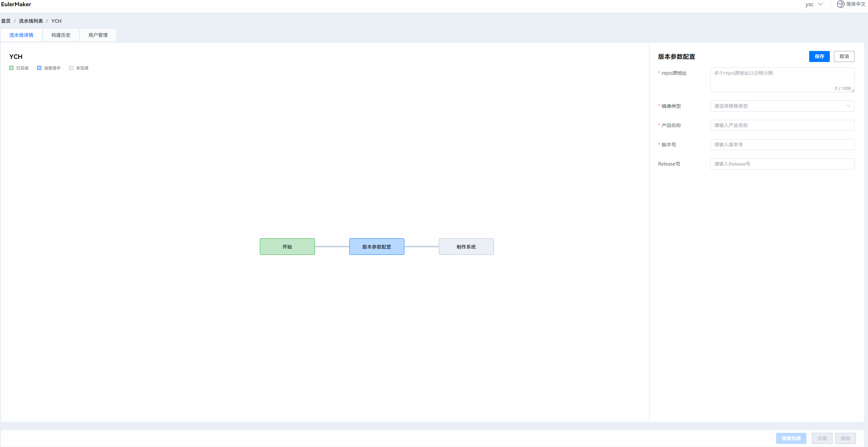Click the 产品名称 input field
This screenshot has width=868, height=447.
(x=782, y=125)
